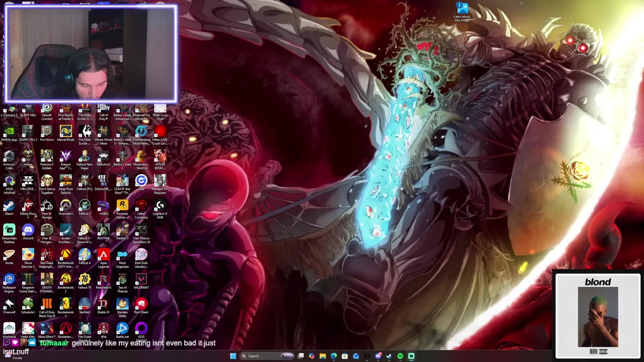Select the Call of Duty Black Ops III icon
Screen dimensions: 644x362
[x=47, y=308]
